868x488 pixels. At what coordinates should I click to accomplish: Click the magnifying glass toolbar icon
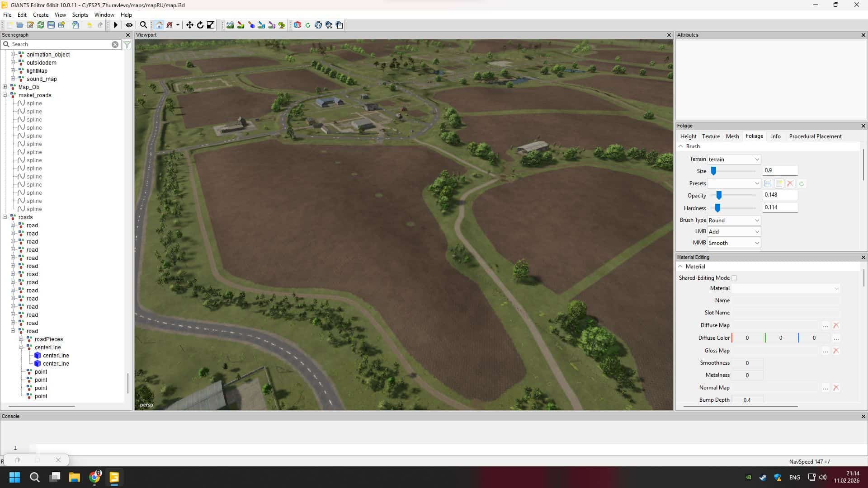[143, 25]
